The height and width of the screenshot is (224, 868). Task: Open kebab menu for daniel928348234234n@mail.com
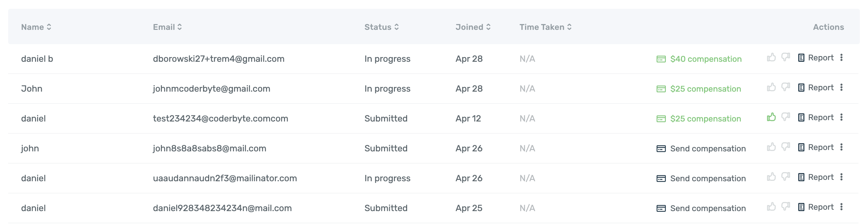pyautogui.click(x=841, y=207)
